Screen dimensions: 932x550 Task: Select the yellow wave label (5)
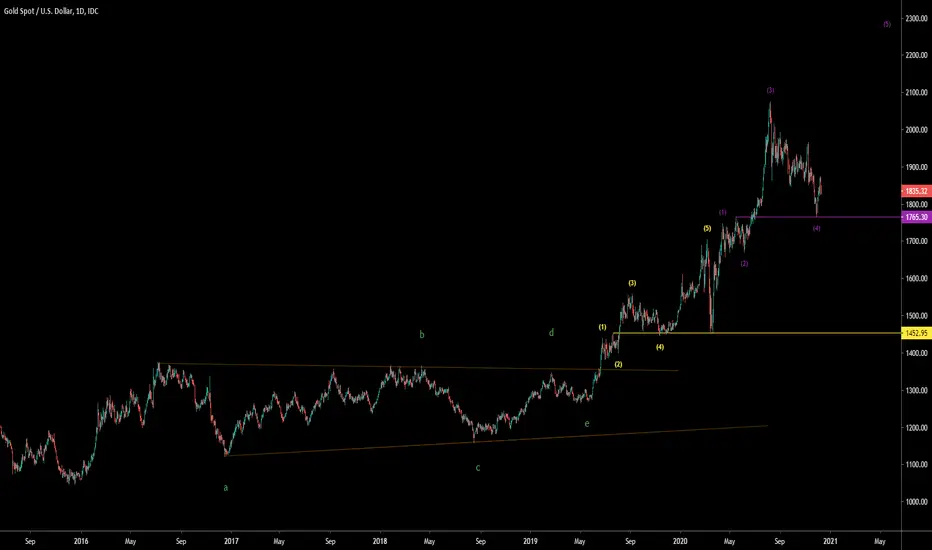[x=707, y=228]
